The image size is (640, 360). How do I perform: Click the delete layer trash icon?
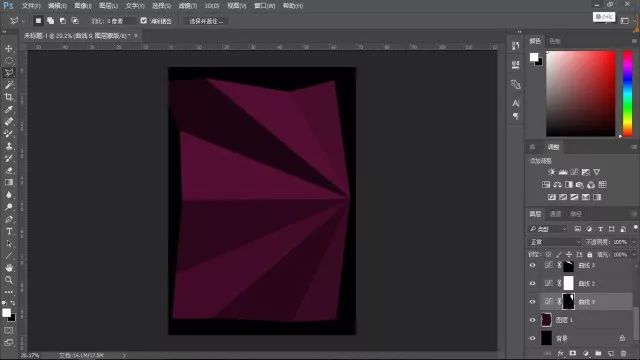623,353
